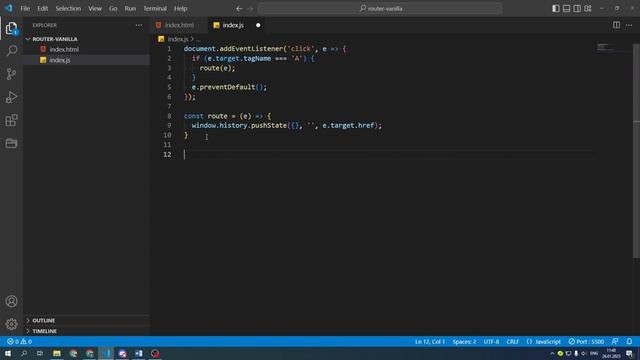Screen dimensions: 640x360
Task: Toggle the primary side bar layout icon
Action: tap(556, 9)
